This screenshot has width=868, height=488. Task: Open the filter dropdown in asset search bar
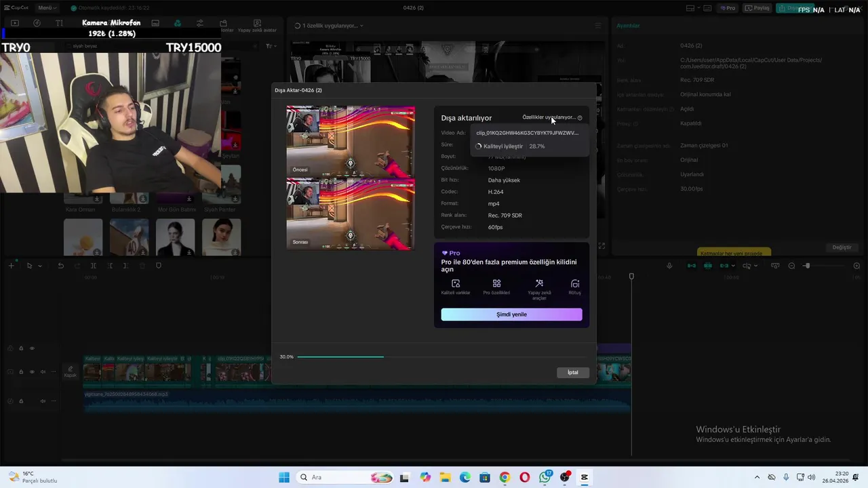pos(270,46)
